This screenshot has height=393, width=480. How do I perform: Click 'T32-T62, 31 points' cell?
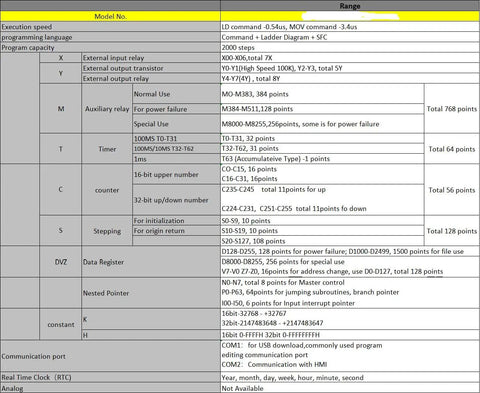click(x=322, y=149)
